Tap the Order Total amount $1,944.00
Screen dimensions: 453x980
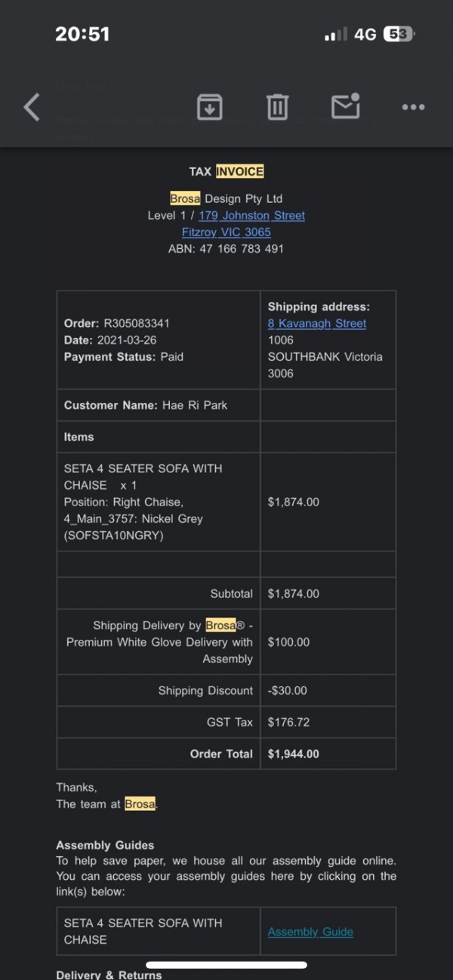(x=294, y=754)
